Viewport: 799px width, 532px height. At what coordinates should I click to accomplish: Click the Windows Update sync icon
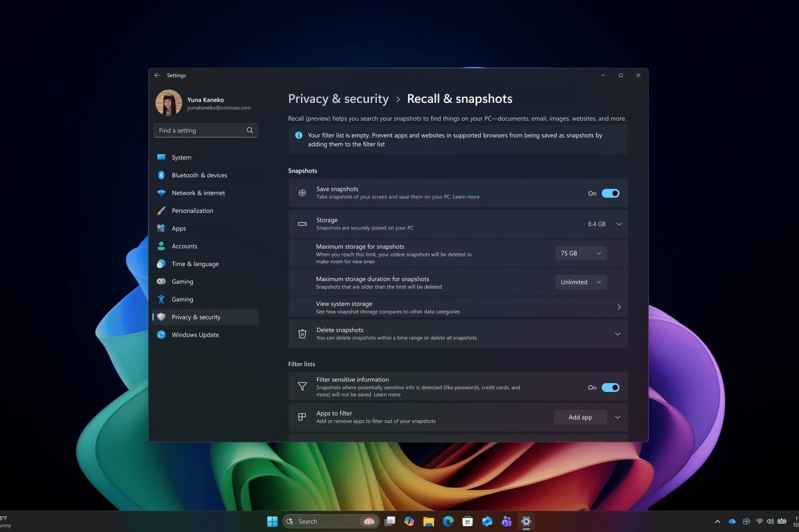click(x=161, y=335)
